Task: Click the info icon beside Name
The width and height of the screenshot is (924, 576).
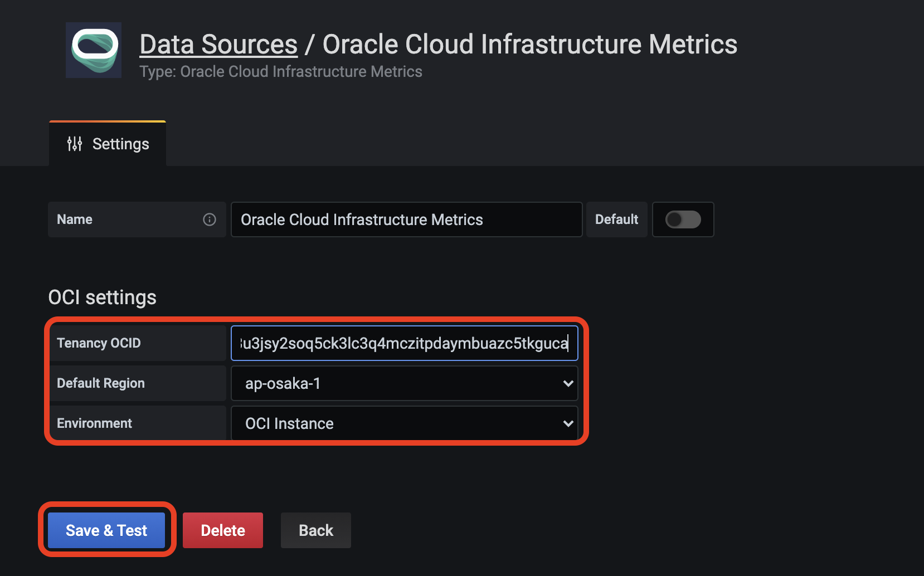Action: (x=210, y=219)
